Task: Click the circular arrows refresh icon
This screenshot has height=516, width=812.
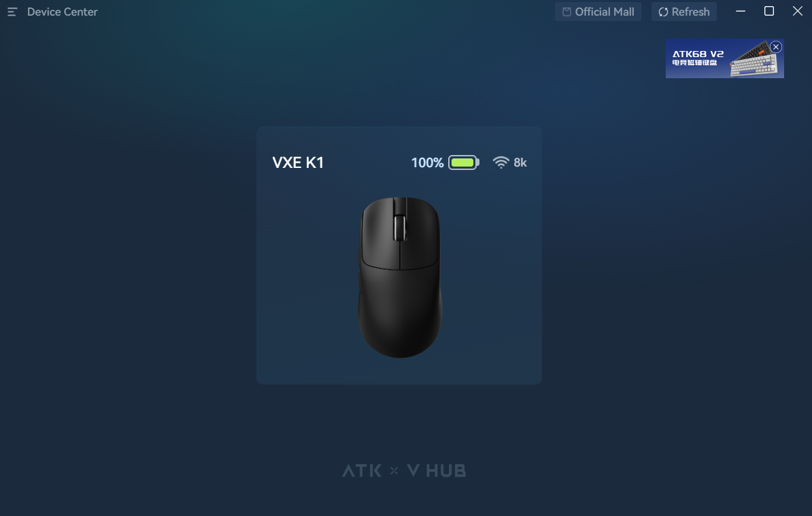Action: pyautogui.click(x=663, y=12)
